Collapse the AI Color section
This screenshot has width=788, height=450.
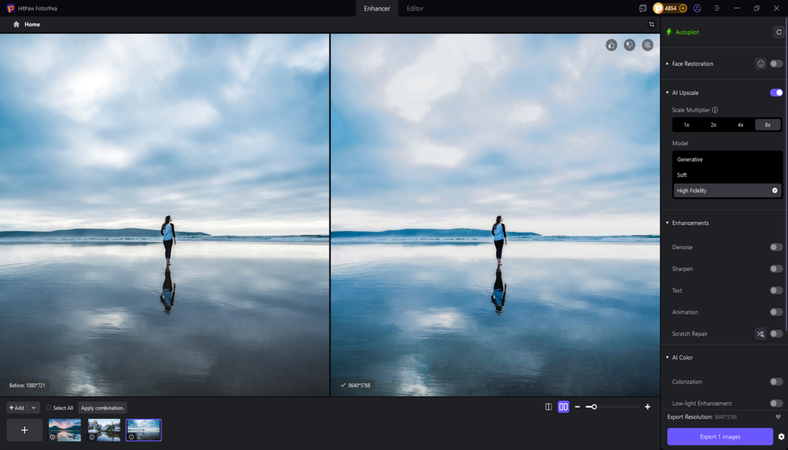pos(667,357)
